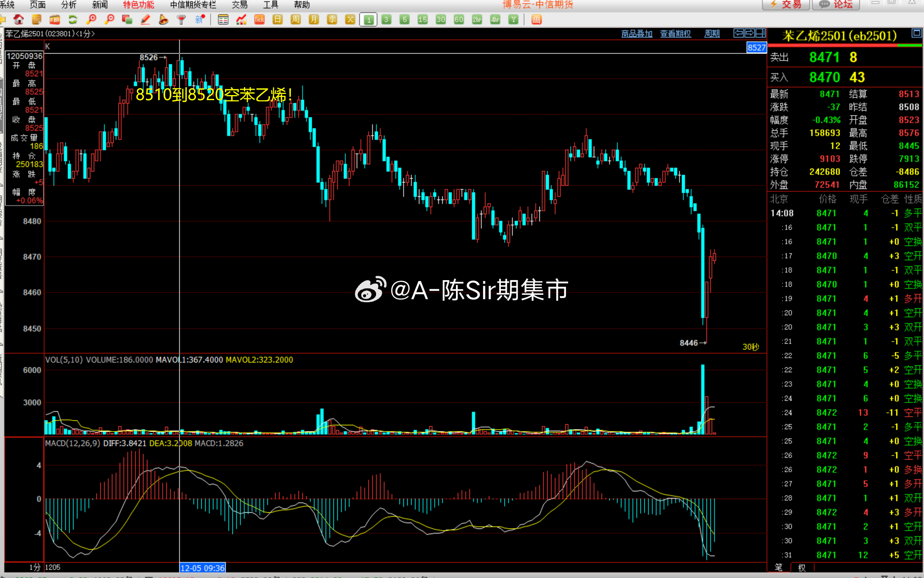This screenshot has height=578, width=924.
Task: Toggle the side panel layout icon
Action: (761, 33)
